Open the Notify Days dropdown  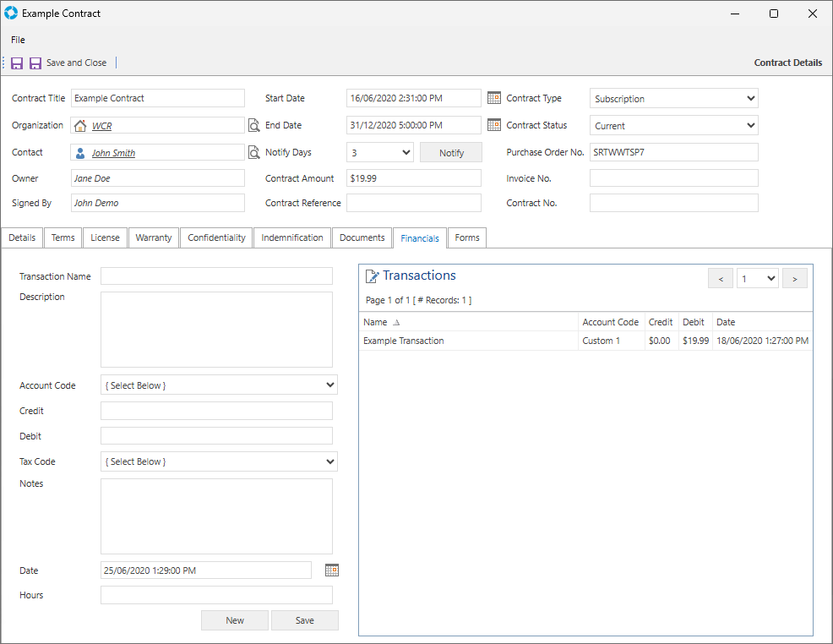(x=406, y=153)
